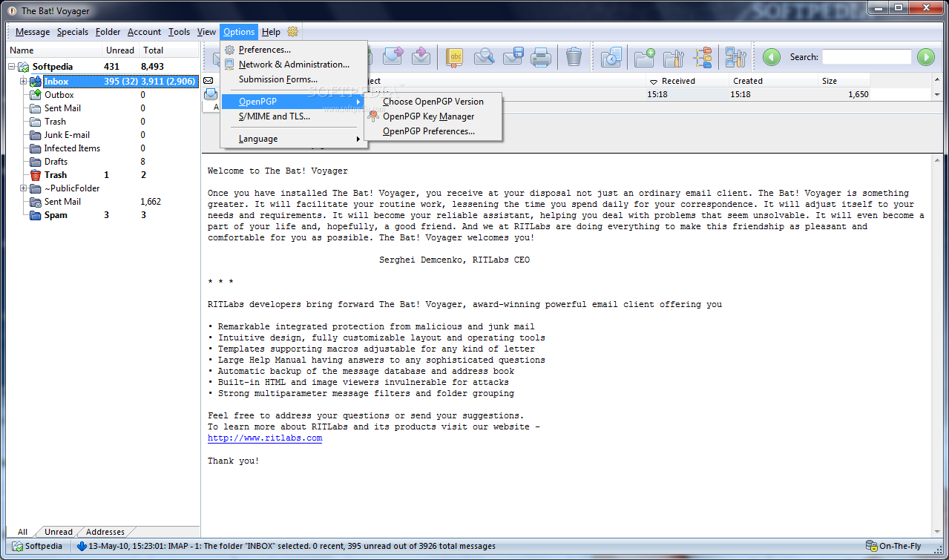This screenshot has width=949, height=560.
Task: Click the Name column header in folder pane
Action: (54, 50)
